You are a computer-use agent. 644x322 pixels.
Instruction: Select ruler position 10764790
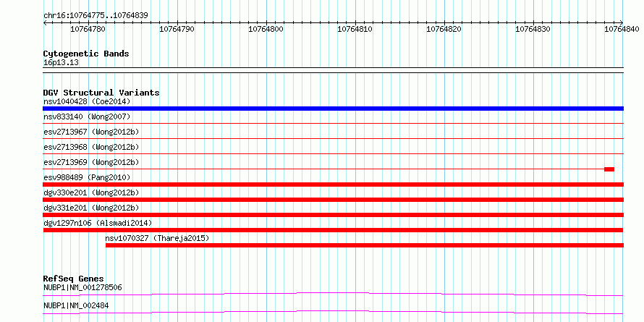coord(177,29)
